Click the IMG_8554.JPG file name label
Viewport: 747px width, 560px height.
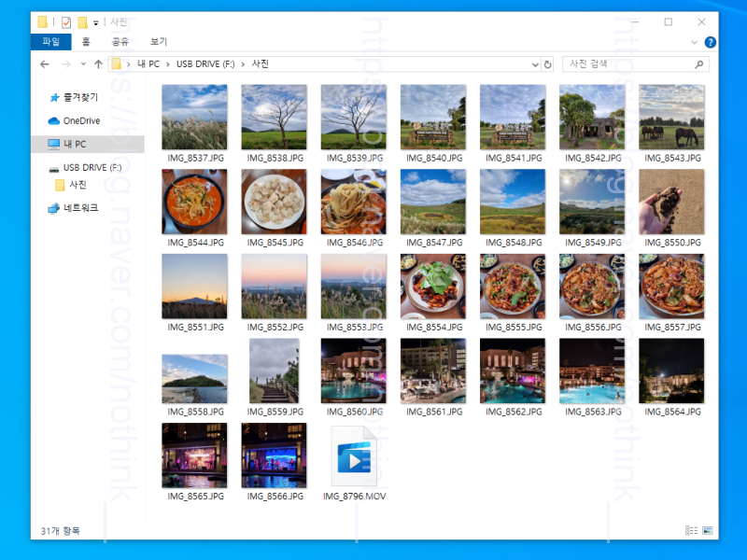[434, 328]
